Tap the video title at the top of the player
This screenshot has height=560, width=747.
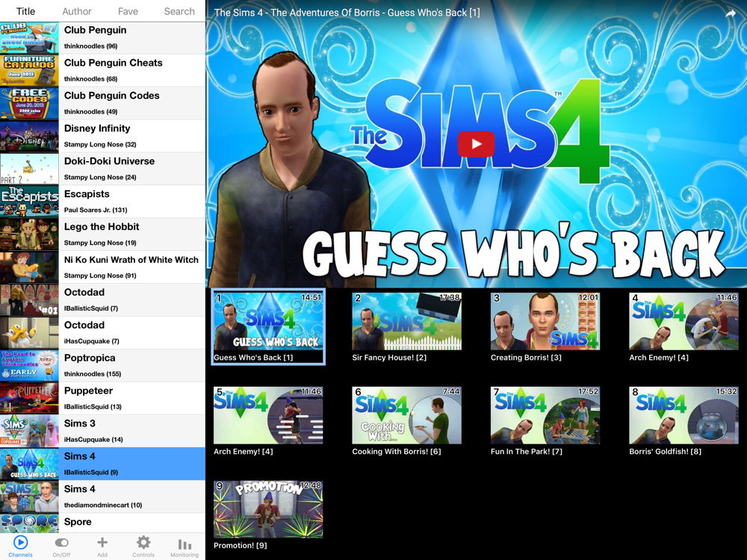point(347,13)
